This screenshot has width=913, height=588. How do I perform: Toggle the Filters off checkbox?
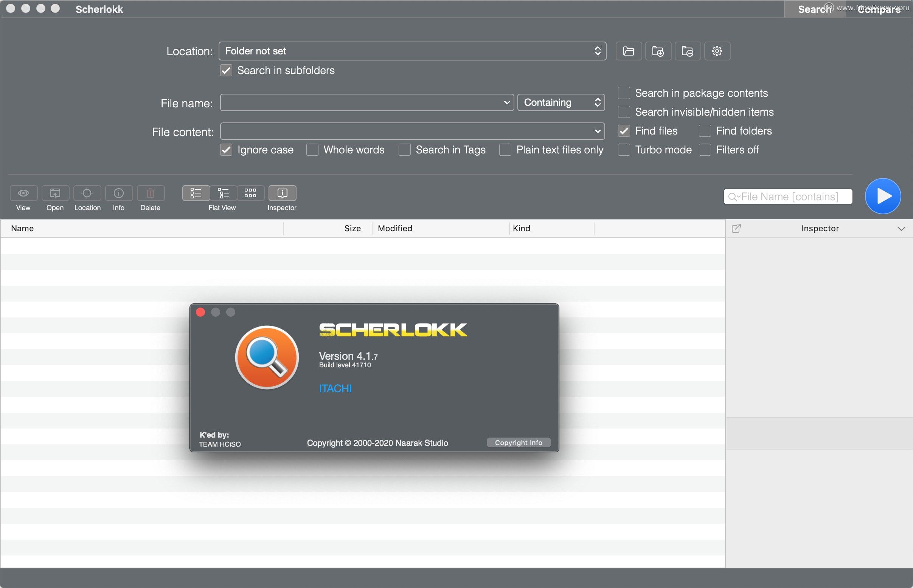(705, 150)
